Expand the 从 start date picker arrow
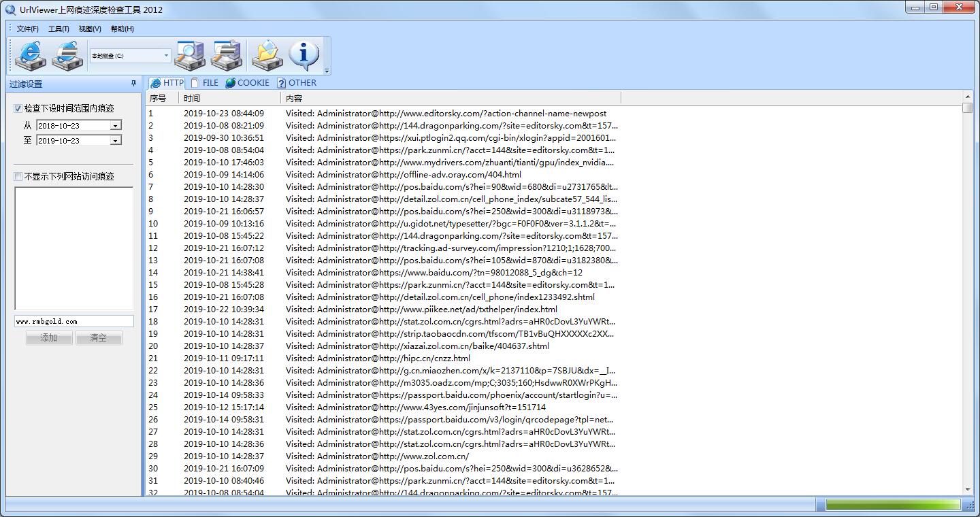This screenshot has width=980, height=517. [116, 125]
